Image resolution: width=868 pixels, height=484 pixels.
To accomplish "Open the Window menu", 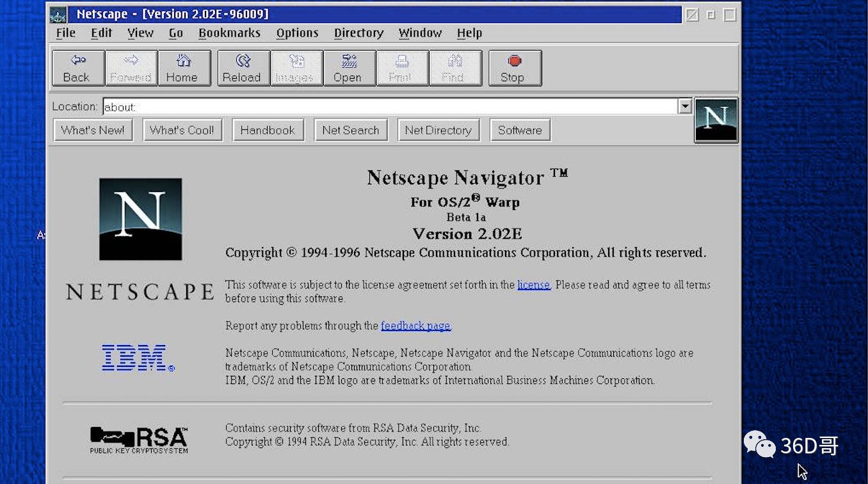I will pyautogui.click(x=420, y=33).
